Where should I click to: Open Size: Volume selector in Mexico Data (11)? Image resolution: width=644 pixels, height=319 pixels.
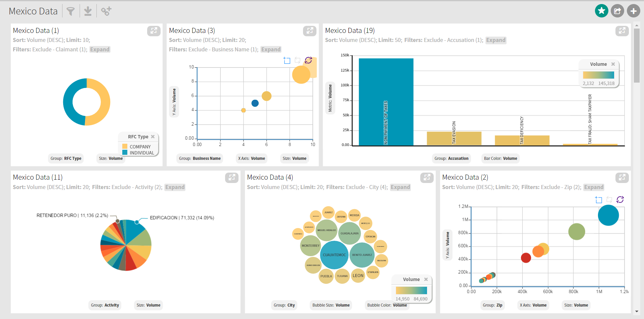pos(148,305)
